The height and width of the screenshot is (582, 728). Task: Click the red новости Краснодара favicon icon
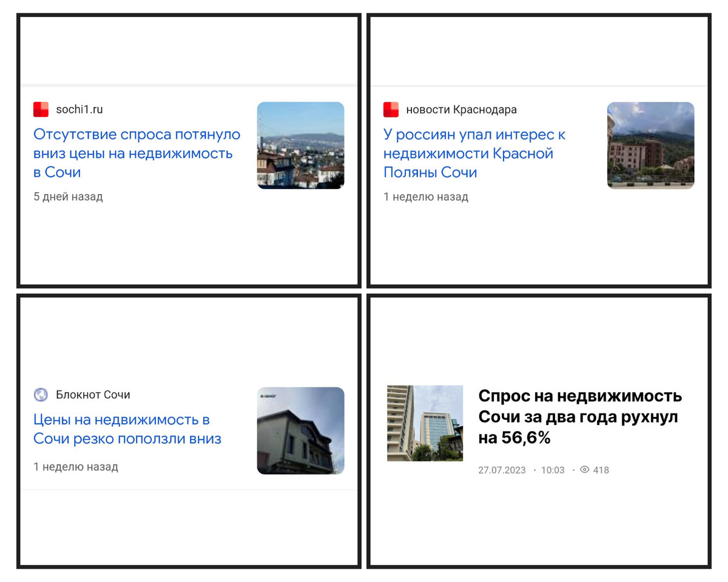tap(391, 110)
